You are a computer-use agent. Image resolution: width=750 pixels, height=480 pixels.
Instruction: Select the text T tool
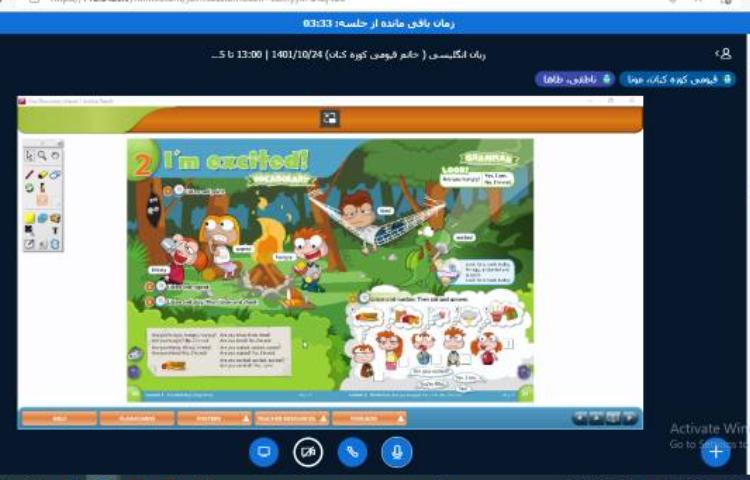(55, 231)
